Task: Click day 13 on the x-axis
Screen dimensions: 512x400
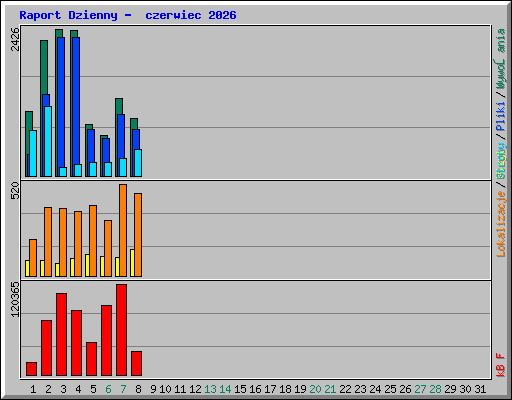Action: coord(210,389)
